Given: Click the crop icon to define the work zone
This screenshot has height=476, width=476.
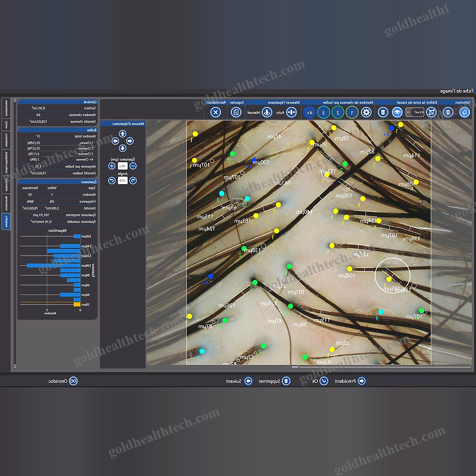Looking at the screenshot, I should point(431,112).
